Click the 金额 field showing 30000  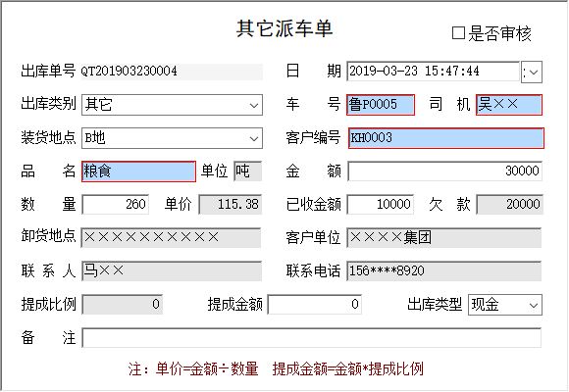click(x=444, y=171)
